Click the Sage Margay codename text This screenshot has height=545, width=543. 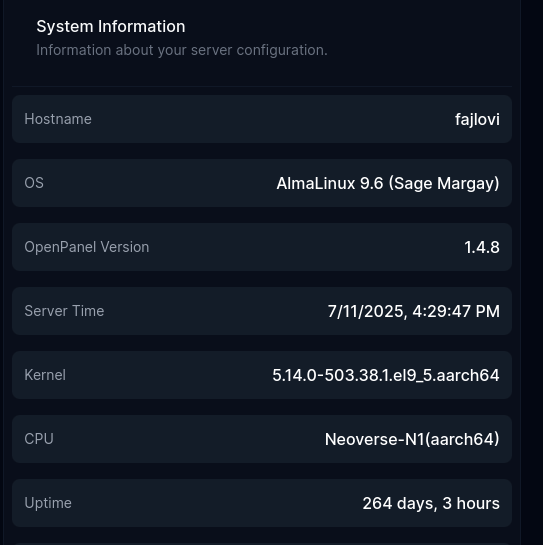pyautogui.click(x=444, y=184)
